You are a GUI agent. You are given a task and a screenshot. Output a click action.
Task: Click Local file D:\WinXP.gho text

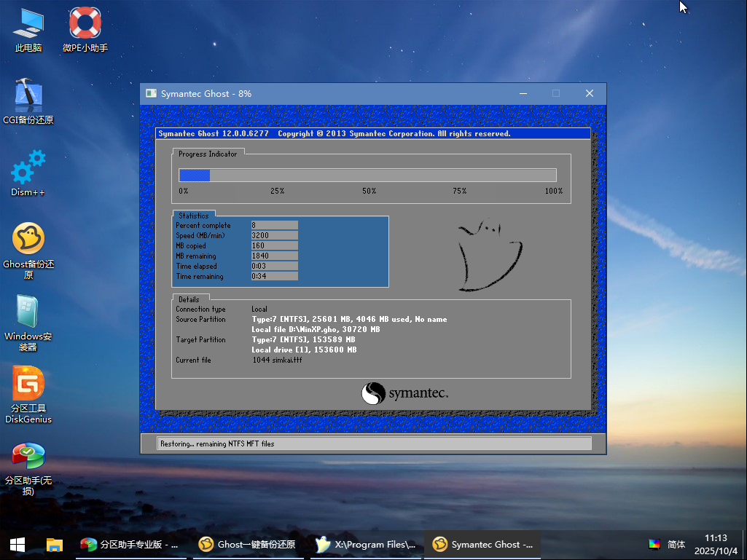(316, 330)
